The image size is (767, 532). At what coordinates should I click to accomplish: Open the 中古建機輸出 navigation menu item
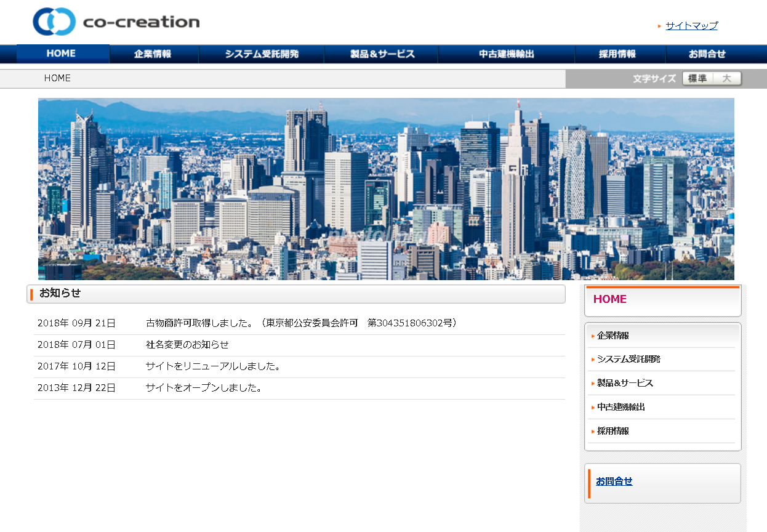(506, 54)
